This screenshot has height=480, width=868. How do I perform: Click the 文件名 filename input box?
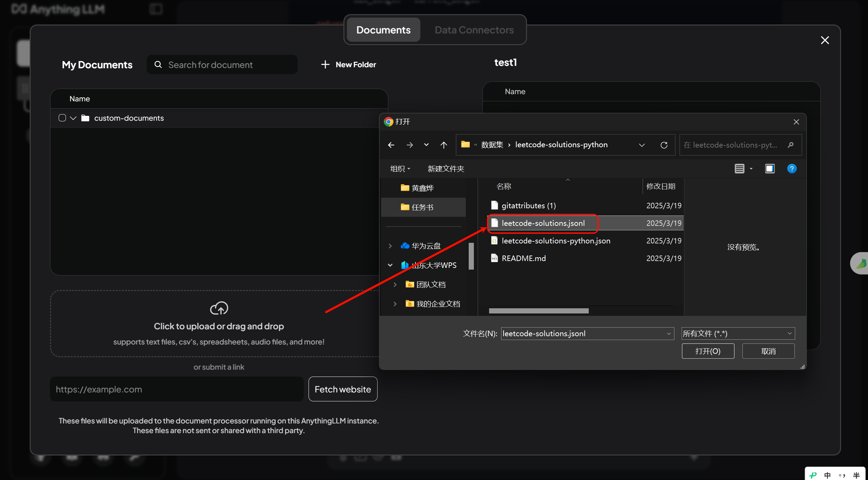point(587,333)
